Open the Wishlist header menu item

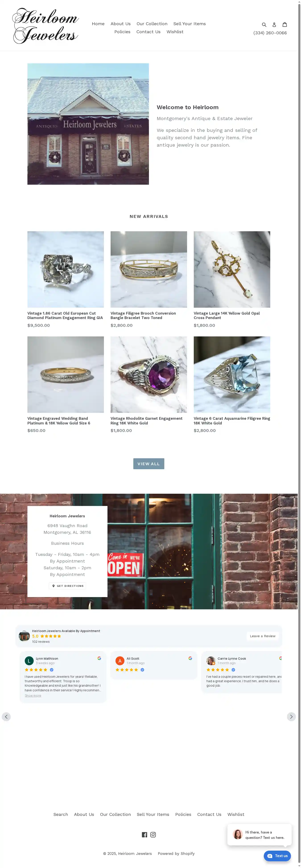coord(175,32)
